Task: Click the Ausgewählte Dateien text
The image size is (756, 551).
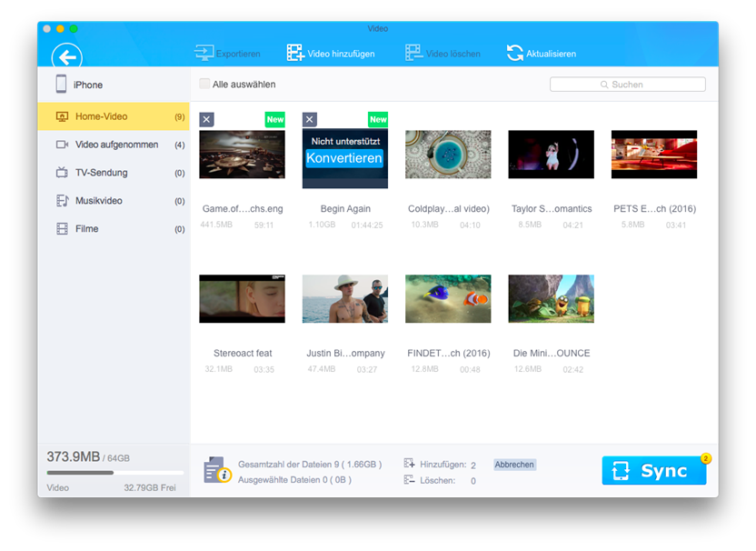Action: (x=294, y=479)
